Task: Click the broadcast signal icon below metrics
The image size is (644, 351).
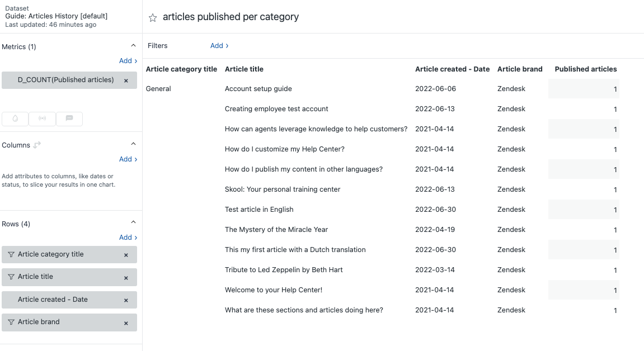Action: coord(42,118)
